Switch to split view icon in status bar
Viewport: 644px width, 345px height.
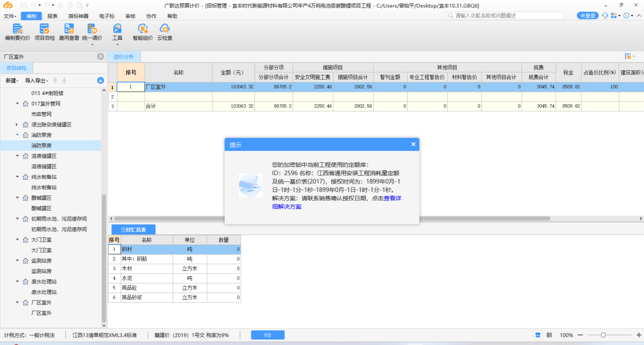(549, 335)
